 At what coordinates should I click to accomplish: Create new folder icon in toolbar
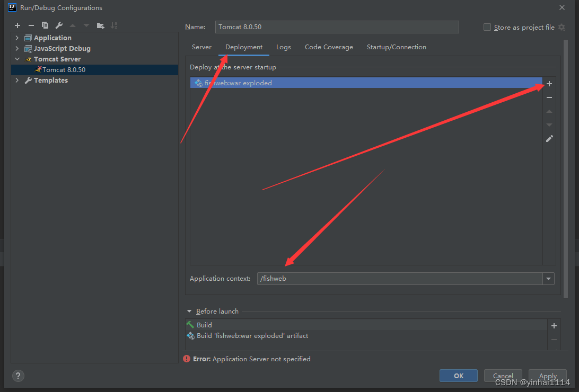(100, 25)
